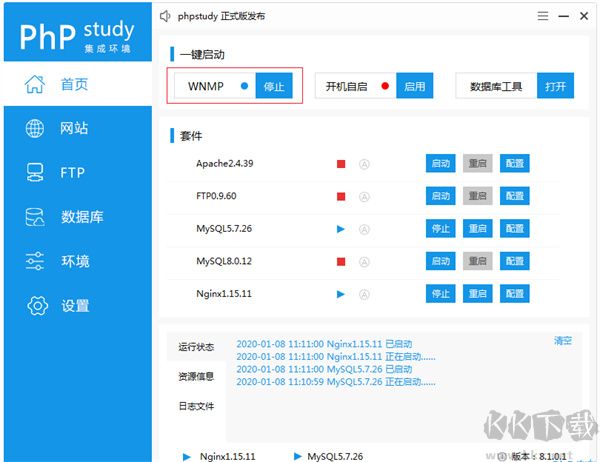Click log line Nginx1.15.11 已启动
600x462 pixels.
coord(324,344)
